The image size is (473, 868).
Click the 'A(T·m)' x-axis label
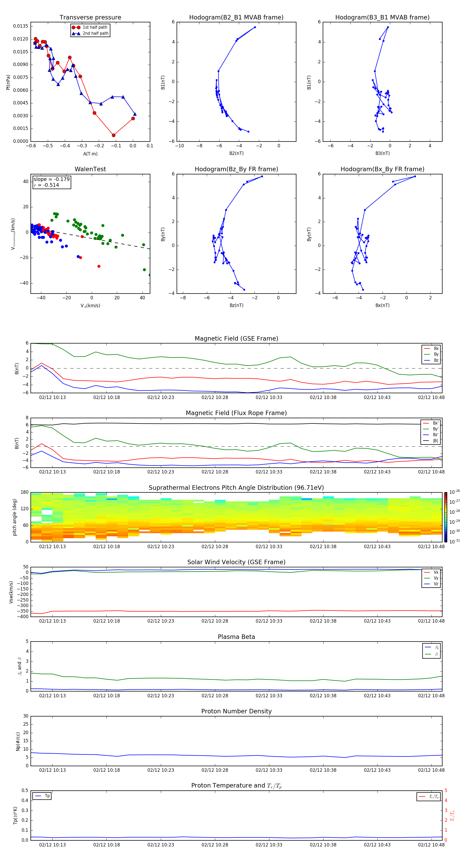tap(90, 154)
